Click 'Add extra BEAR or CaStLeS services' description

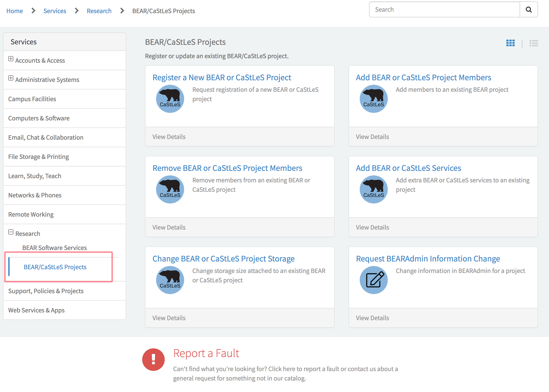point(463,185)
